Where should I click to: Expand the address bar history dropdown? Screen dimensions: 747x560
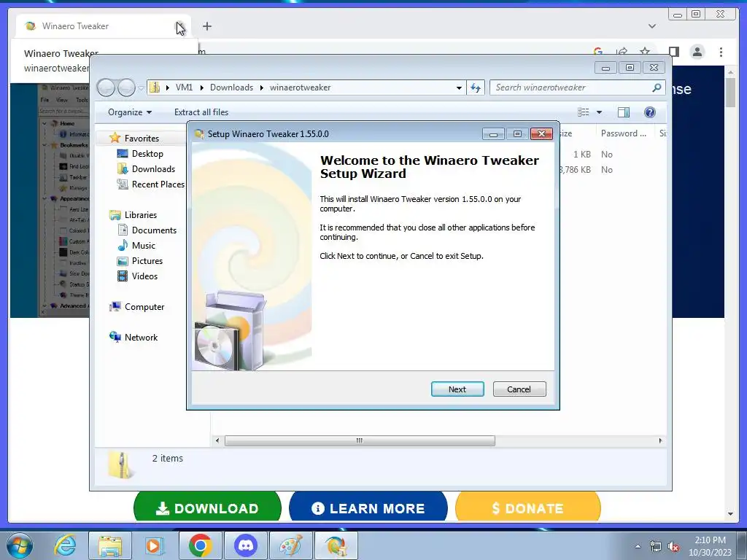pyautogui.click(x=459, y=87)
